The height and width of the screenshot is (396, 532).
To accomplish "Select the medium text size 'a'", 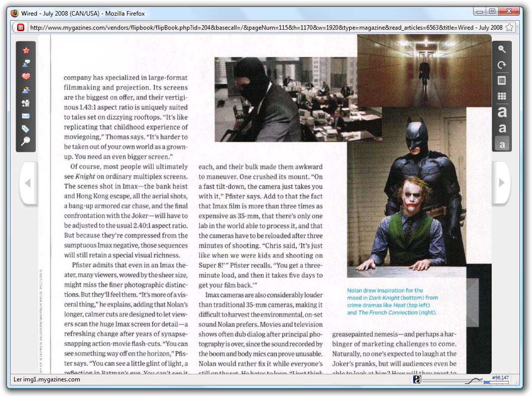I will click(x=502, y=128).
